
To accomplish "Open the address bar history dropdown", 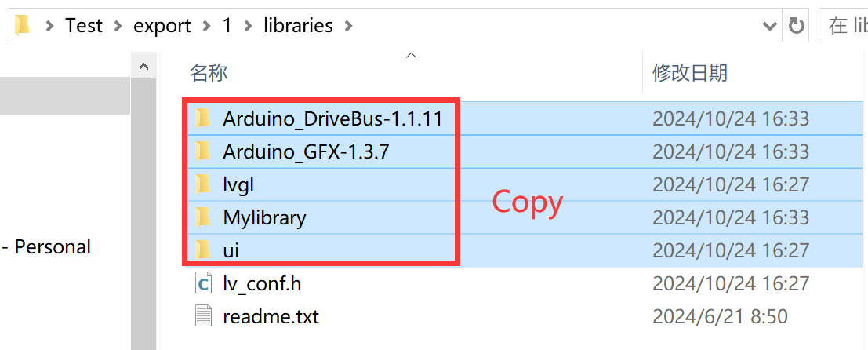I will coord(769,25).
